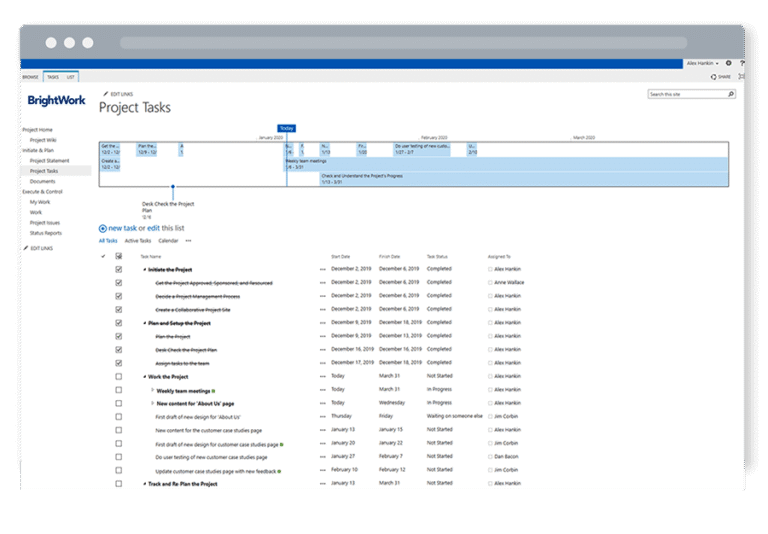Screen dimensions: 768x534
Task: Open Project Statement in navigation
Action: click(x=49, y=161)
